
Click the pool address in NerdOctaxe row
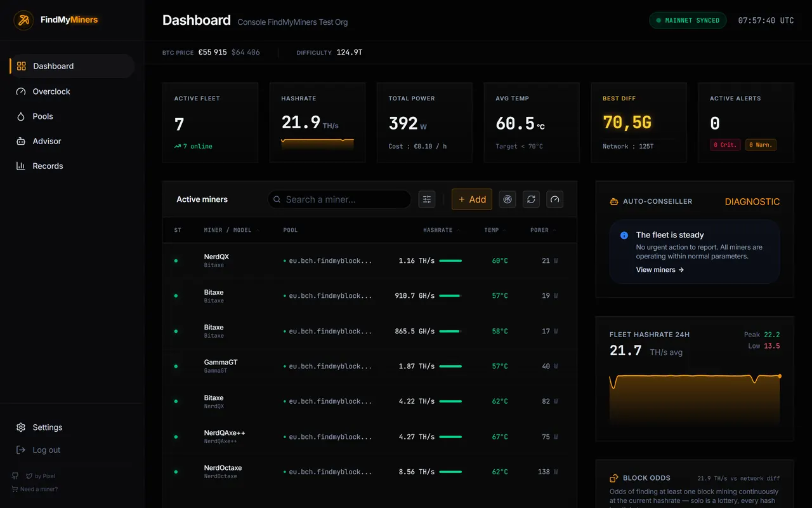tap(327, 472)
